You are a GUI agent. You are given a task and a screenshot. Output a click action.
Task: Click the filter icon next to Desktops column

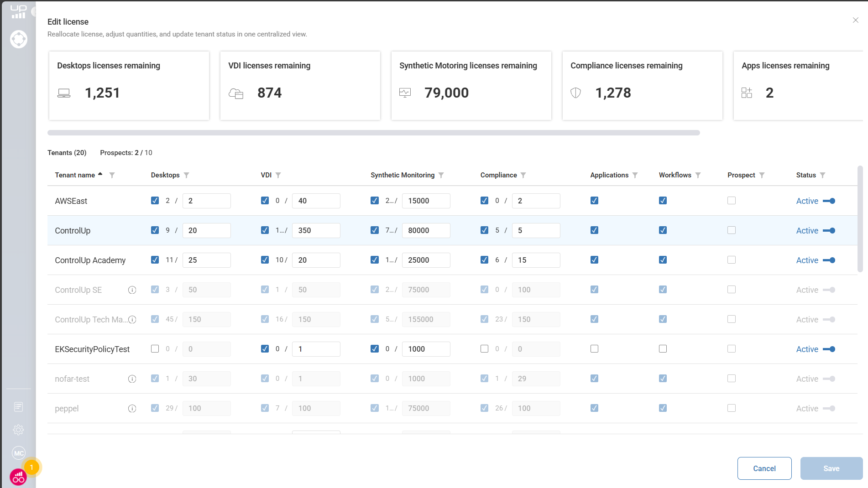186,175
